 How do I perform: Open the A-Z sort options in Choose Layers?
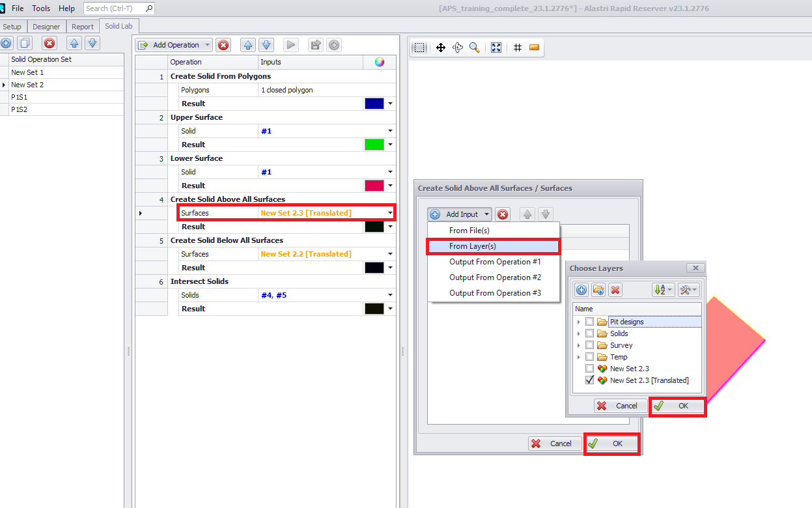(662, 290)
